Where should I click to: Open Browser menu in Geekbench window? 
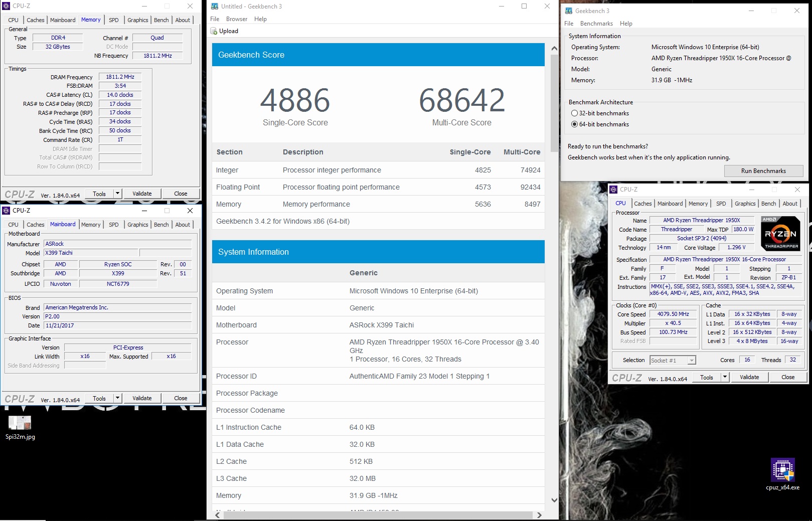point(237,19)
